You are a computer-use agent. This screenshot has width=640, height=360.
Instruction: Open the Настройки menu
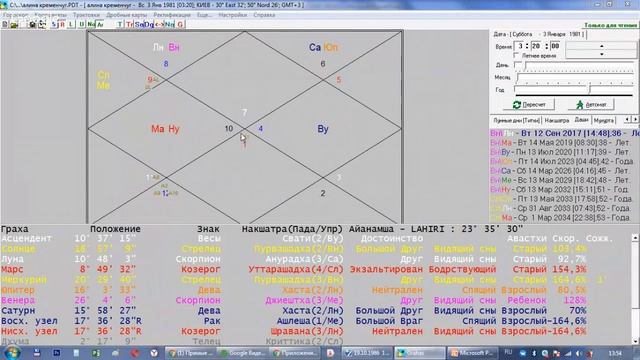(233, 15)
